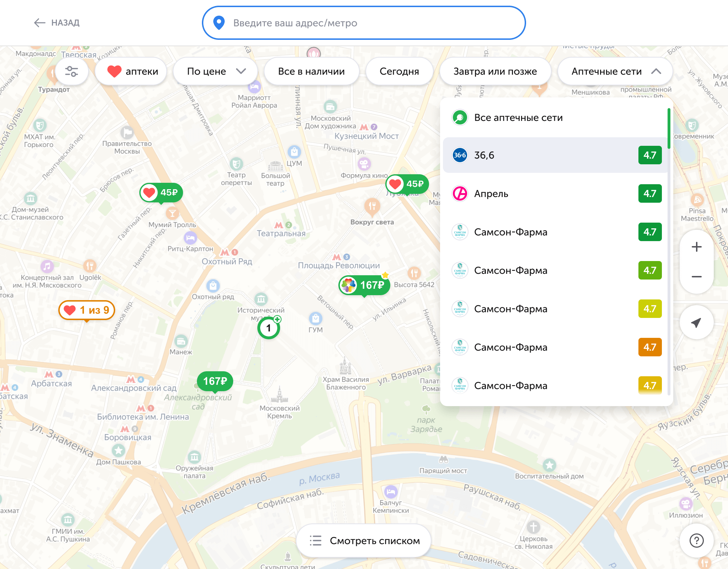The image size is (728, 569).
Task: Click the Оружейная палата museum icon
Action: click(x=194, y=457)
